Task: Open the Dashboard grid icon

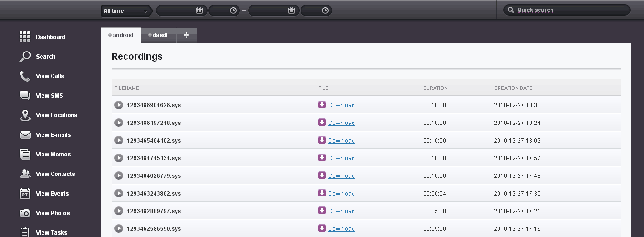Action: (x=25, y=37)
